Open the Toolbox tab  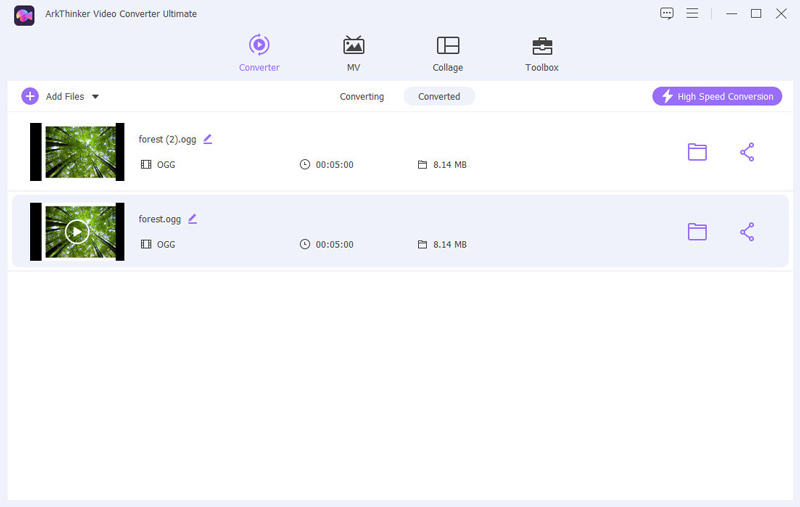click(542, 54)
